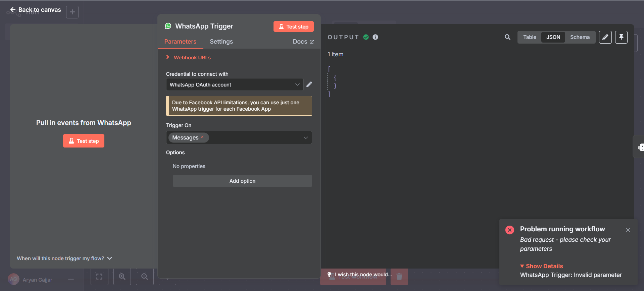Click the WhatsApp logo in the node title
The image size is (644, 291).
coord(168,26)
